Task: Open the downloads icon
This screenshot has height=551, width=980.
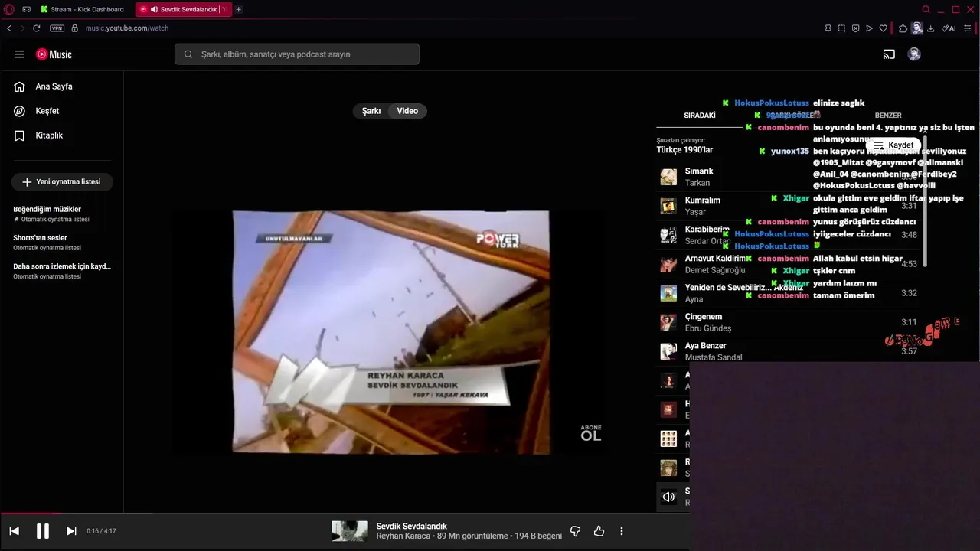Action: click(x=931, y=28)
